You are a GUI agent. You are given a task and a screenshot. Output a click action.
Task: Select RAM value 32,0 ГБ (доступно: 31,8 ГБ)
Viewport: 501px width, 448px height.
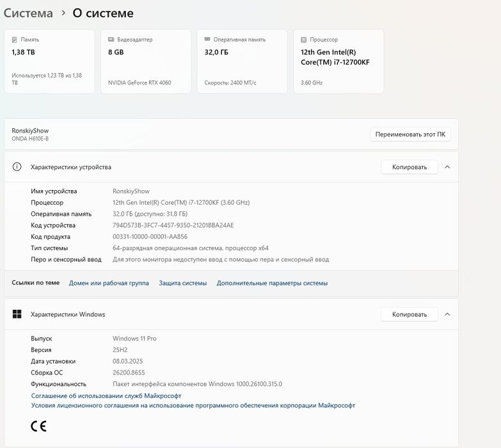150,214
